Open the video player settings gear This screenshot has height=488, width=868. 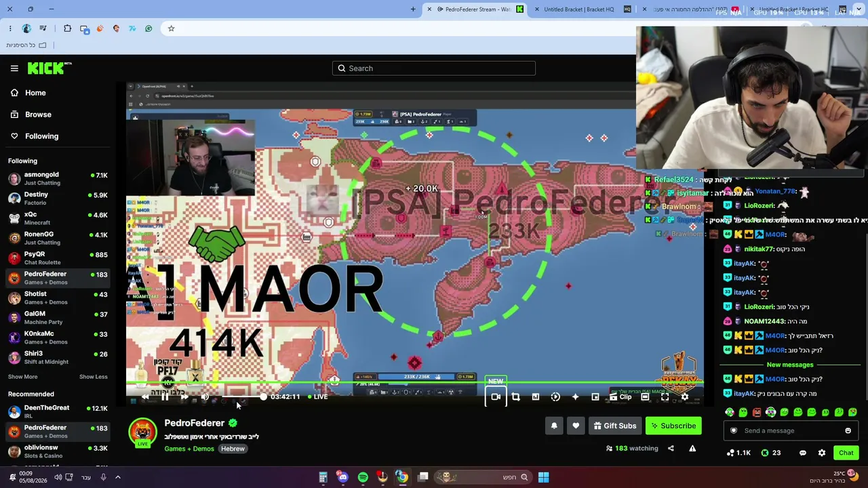coord(685,397)
